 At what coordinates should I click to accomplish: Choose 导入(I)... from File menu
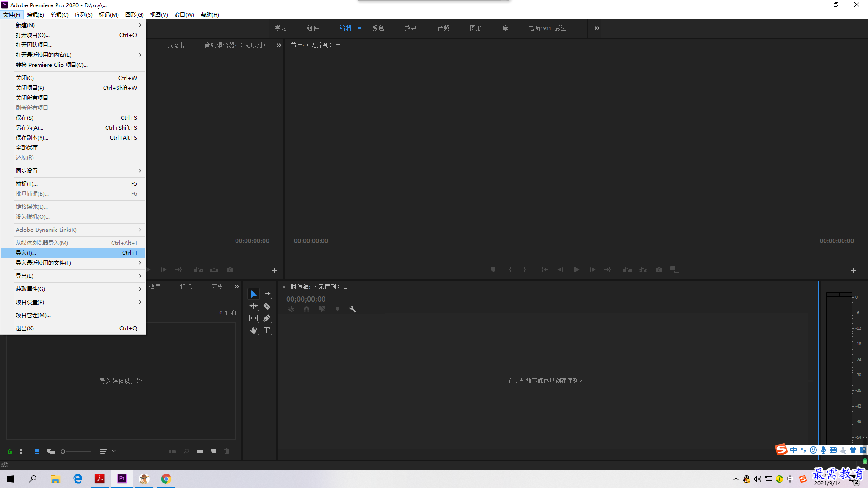point(73,253)
